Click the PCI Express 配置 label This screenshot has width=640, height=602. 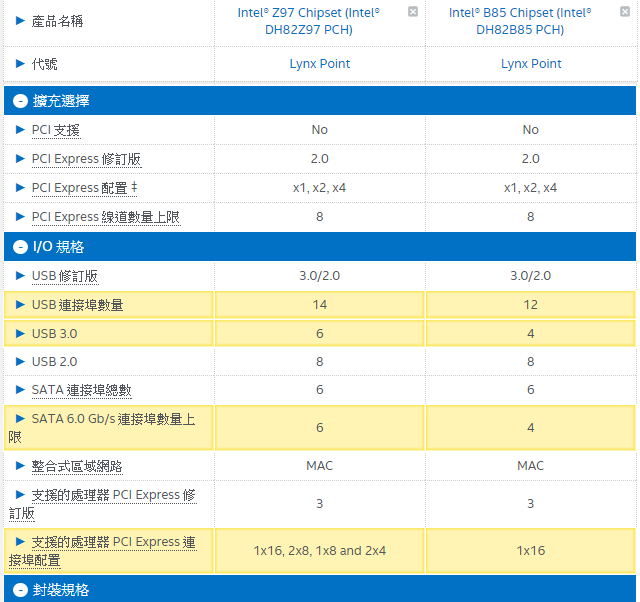[x=84, y=188]
